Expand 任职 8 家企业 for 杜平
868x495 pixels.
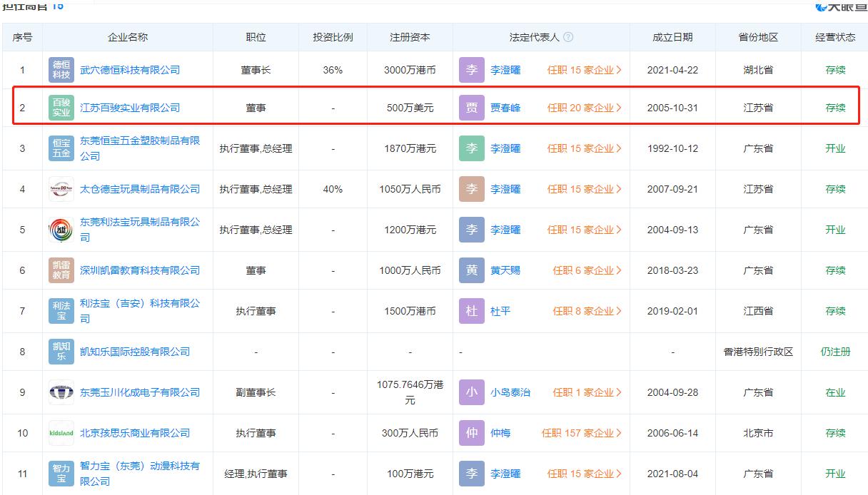pyautogui.click(x=587, y=311)
